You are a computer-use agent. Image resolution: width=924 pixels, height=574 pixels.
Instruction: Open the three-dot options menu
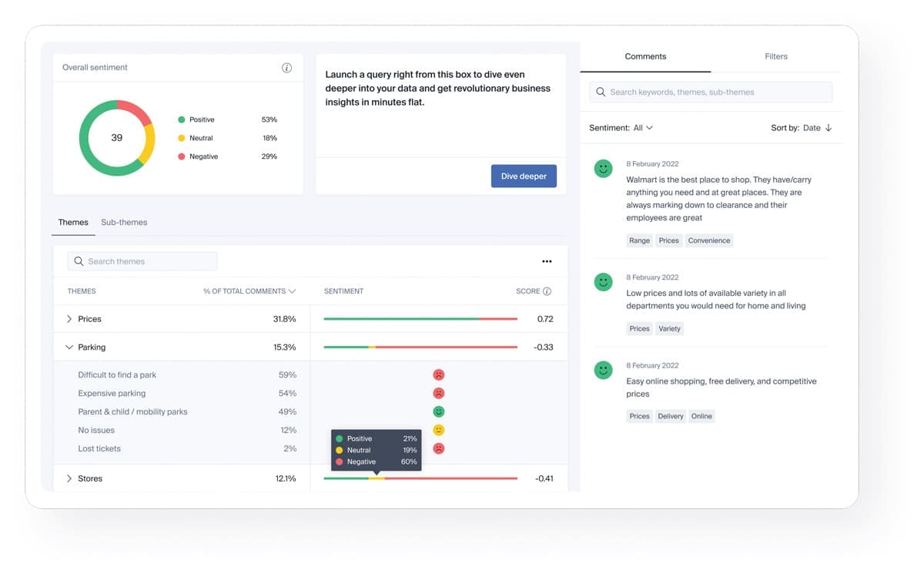pos(547,262)
